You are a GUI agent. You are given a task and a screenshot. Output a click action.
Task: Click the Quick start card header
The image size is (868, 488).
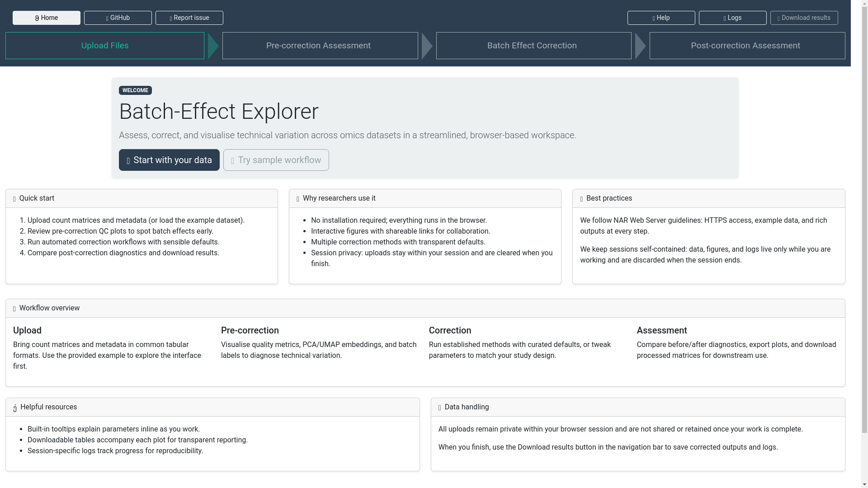142,198
